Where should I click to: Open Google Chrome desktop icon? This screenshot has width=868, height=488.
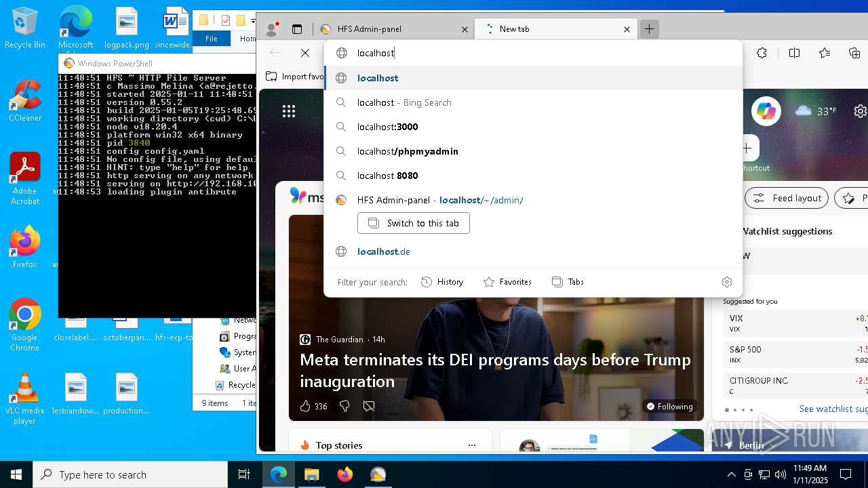click(x=25, y=325)
